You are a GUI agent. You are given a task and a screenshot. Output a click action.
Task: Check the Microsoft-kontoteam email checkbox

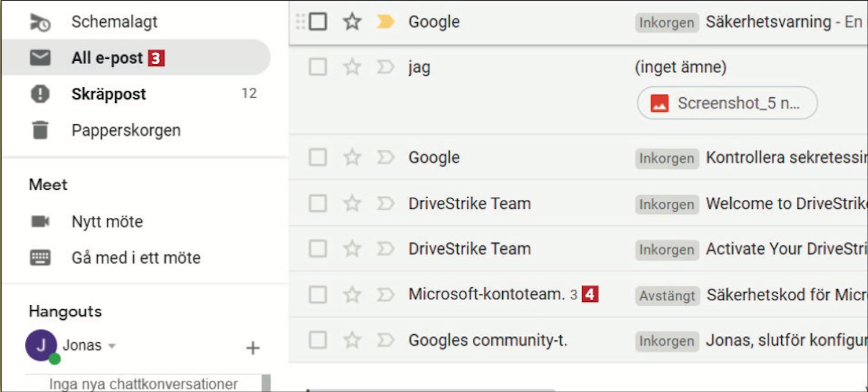[318, 295]
